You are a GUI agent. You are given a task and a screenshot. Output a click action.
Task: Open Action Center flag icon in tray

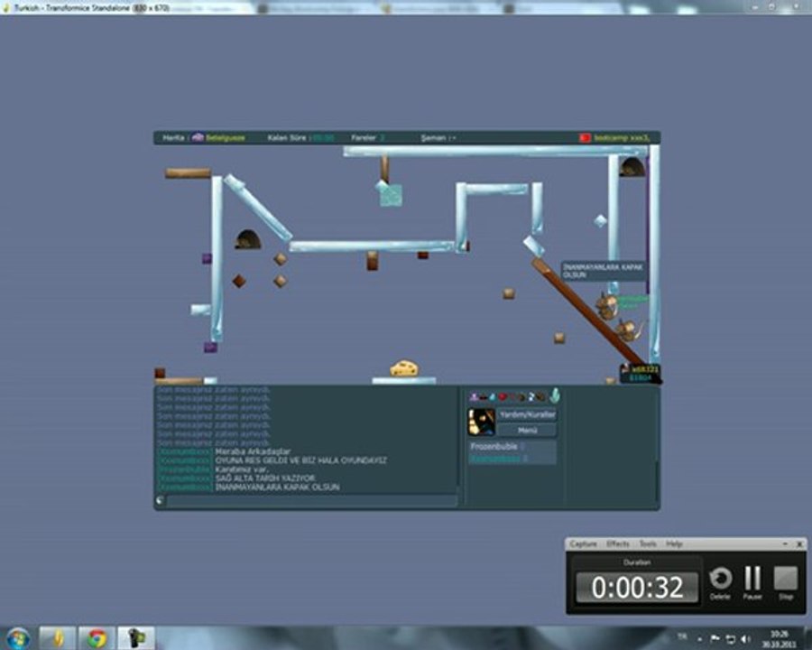click(x=715, y=639)
